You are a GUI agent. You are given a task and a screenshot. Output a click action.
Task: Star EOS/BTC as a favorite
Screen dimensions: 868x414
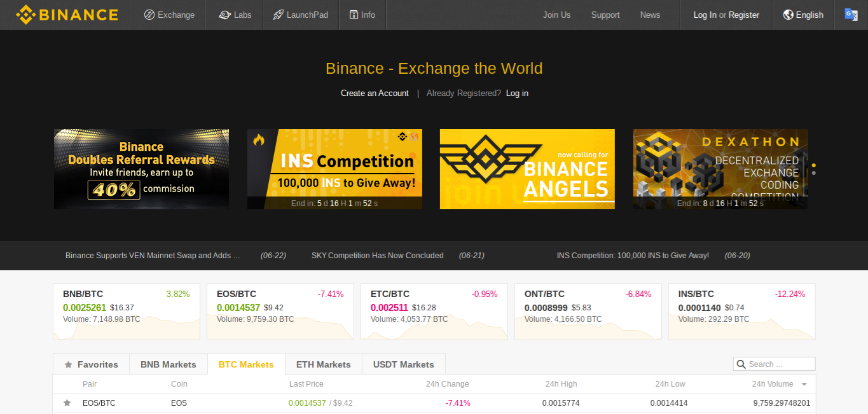(x=67, y=403)
